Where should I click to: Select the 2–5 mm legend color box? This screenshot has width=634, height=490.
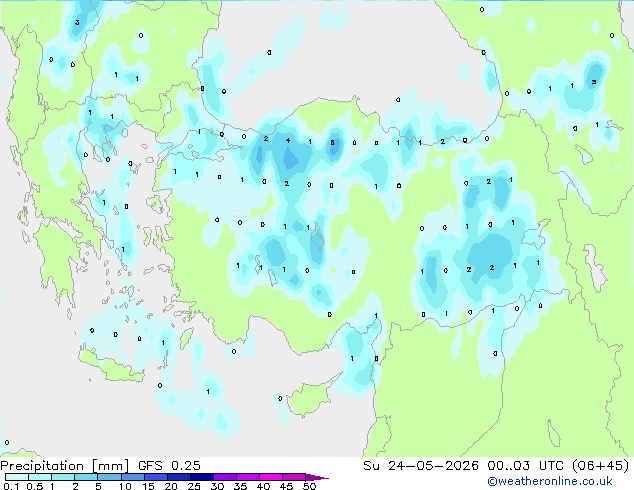pyautogui.click(x=86, y=477)
